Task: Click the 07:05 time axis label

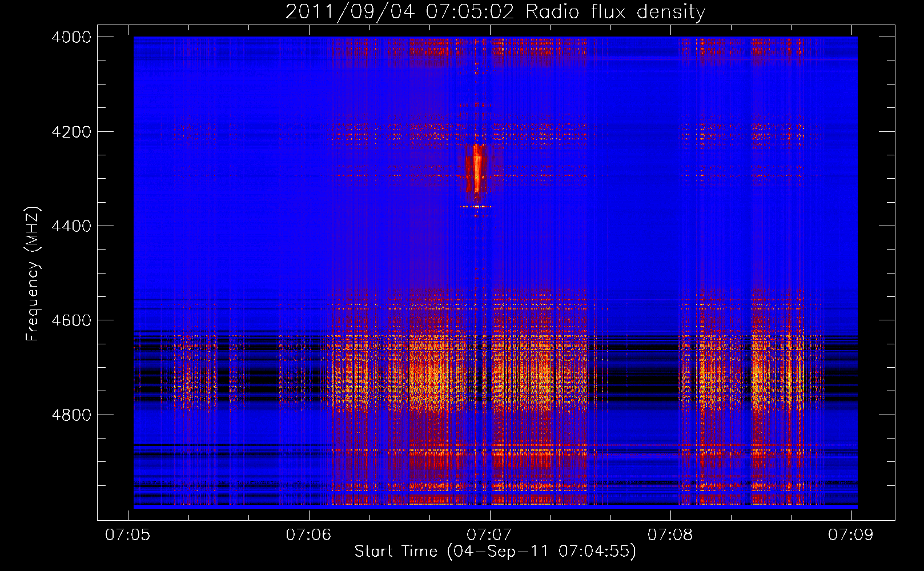Action: pyautogui.click(x=128, y=534)
